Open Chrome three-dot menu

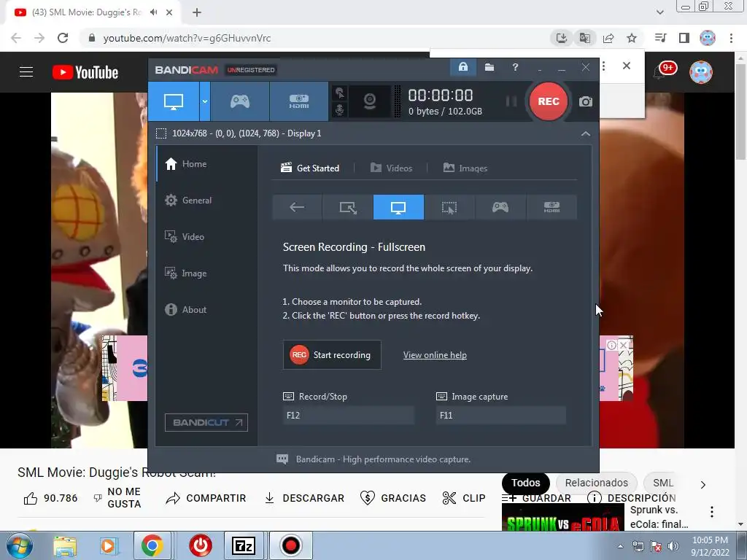pos(731,38)
